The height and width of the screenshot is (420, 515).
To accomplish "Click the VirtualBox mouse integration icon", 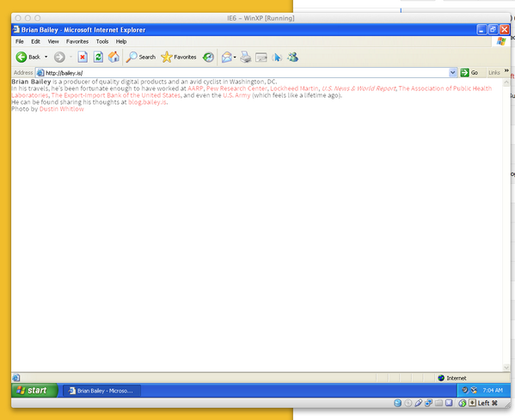I will pyautogui.click(x=462, y=404).
